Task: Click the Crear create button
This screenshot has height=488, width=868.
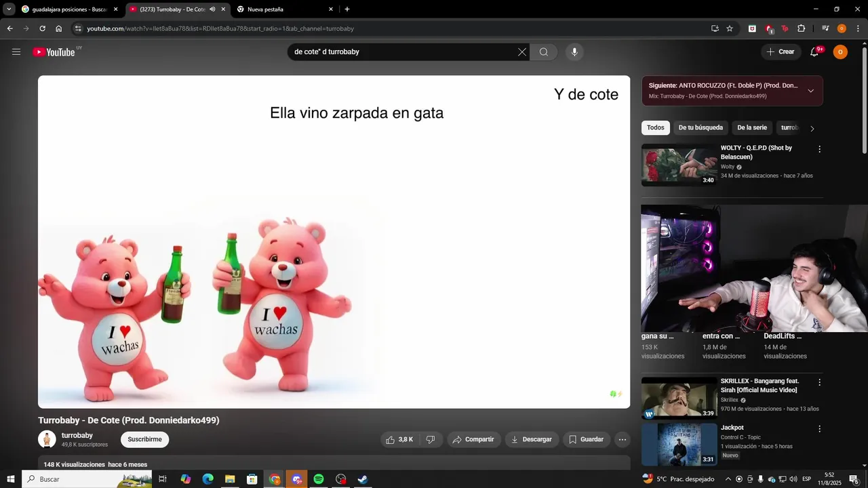Action: [x=780, y=52]
